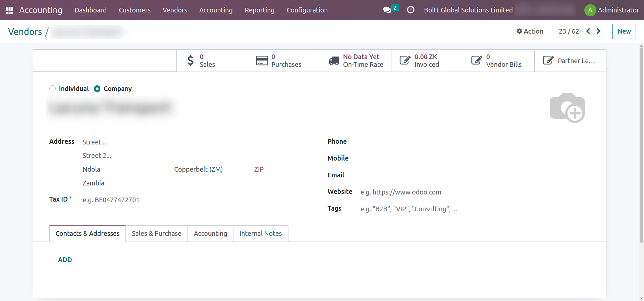Click the Mobile input field
Screen dimensions: 644x301
pos(475,158)
